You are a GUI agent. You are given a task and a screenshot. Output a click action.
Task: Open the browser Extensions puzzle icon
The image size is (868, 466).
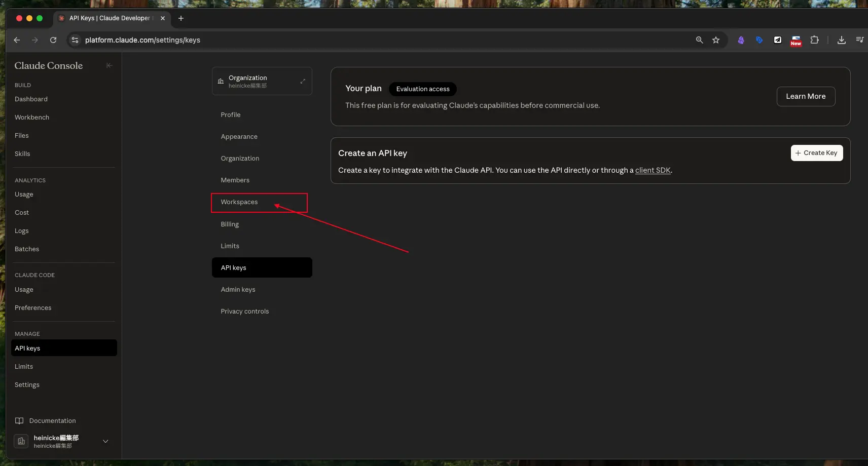[x=814, y=40]
